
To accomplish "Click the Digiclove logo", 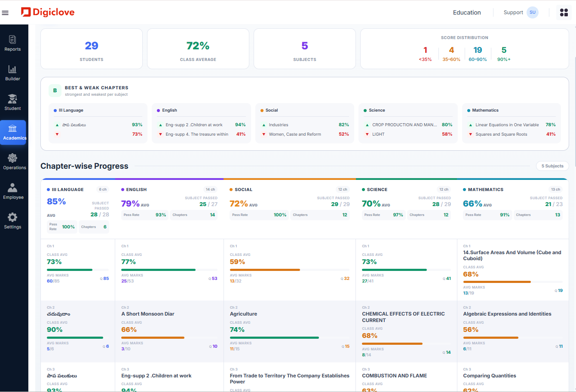I will click(x=48, y=12).
